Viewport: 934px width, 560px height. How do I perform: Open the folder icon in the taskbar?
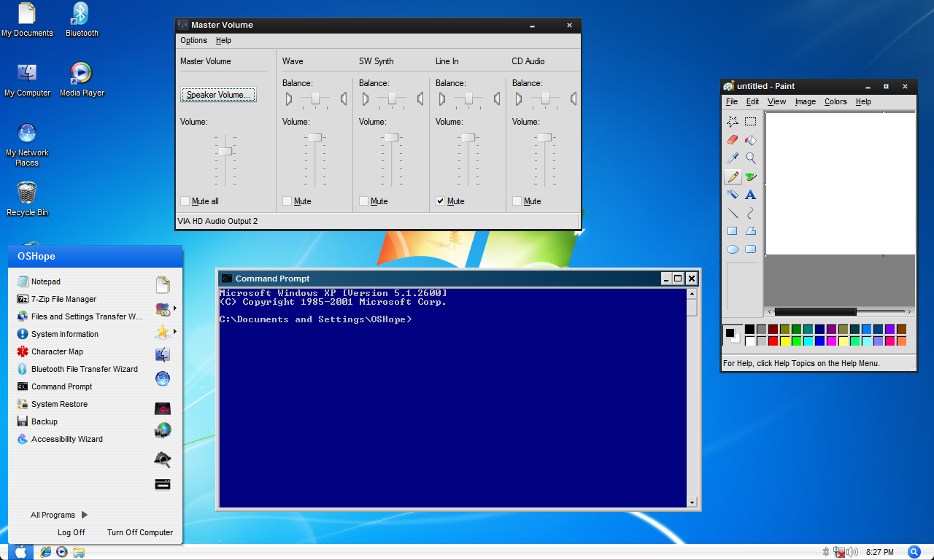tap(78, 552)
